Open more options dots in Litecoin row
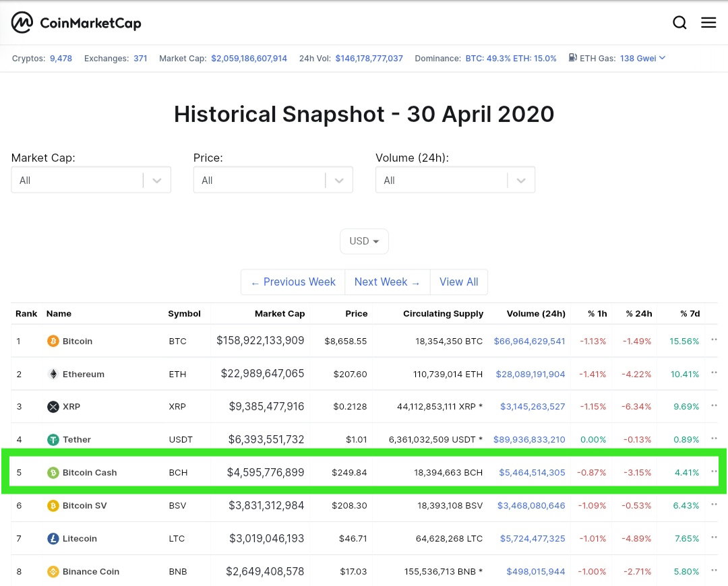 (714, 538)
